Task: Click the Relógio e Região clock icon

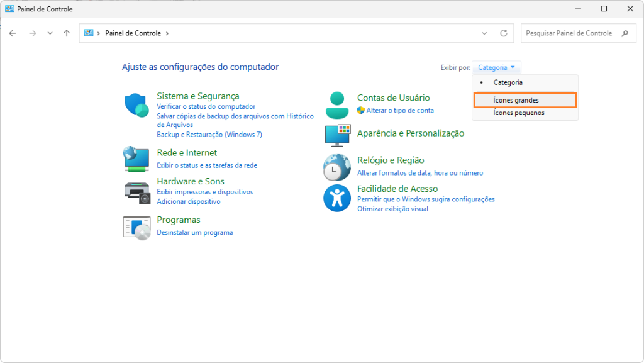Action: pos(337,167)
